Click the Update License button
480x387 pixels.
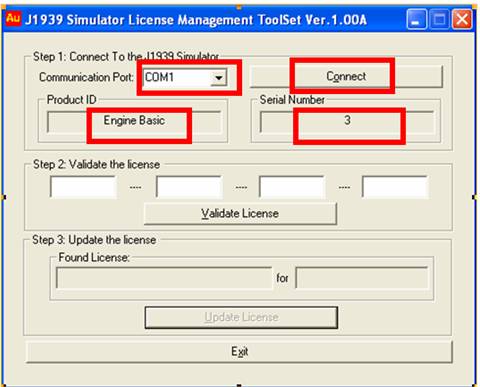[241, 317]
